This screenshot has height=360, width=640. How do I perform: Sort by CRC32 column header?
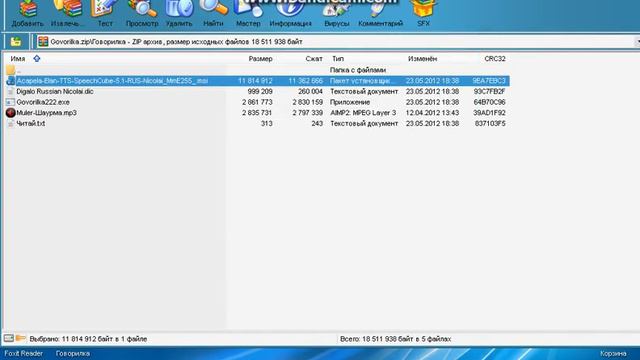pos(495,59)
